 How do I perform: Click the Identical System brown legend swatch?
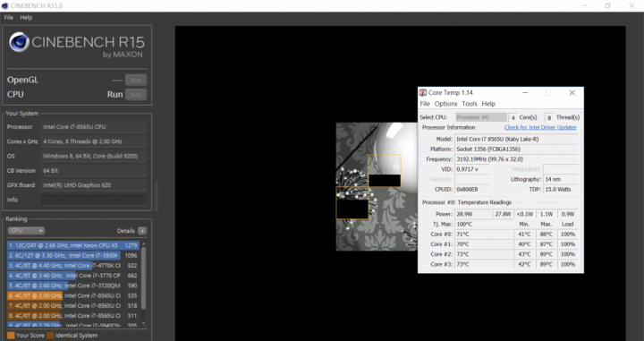50,336
